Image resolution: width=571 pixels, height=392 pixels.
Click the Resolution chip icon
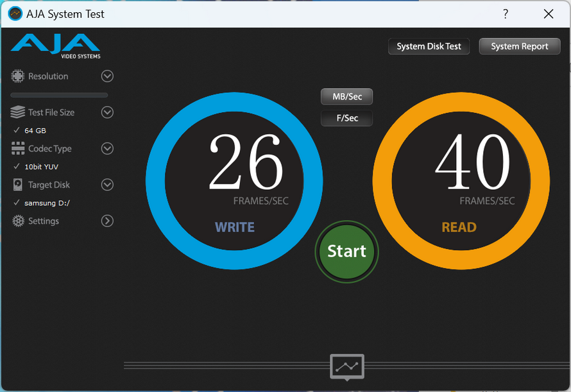(17, 76)
